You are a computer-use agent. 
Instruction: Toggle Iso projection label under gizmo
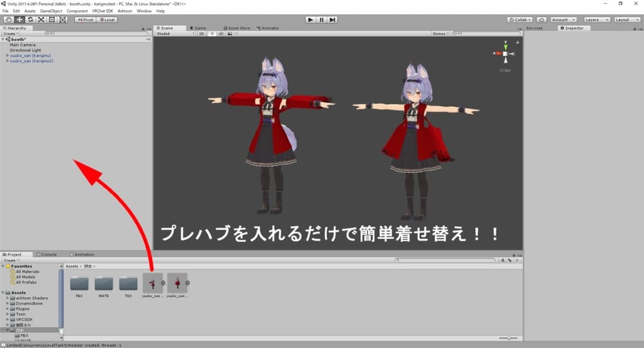(506, 70)
